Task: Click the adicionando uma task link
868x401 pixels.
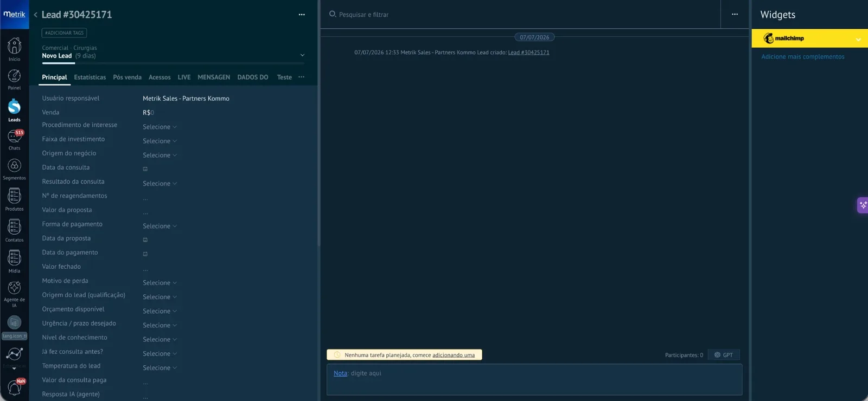Action: click(x=454, y=355)
